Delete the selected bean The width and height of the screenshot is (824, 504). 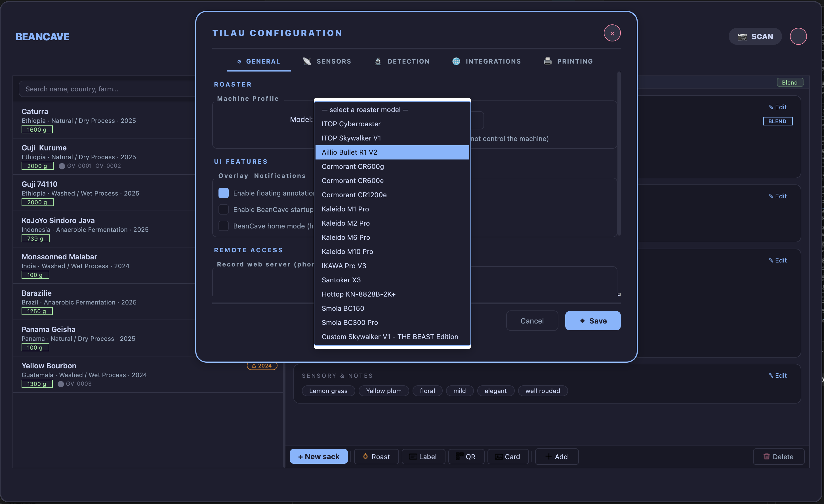click(x=779, y=457)
